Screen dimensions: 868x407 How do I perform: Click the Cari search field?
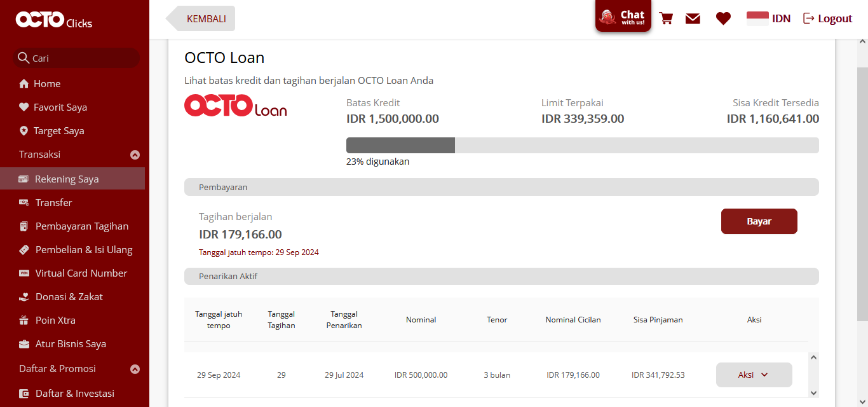(x=76, y=58)
